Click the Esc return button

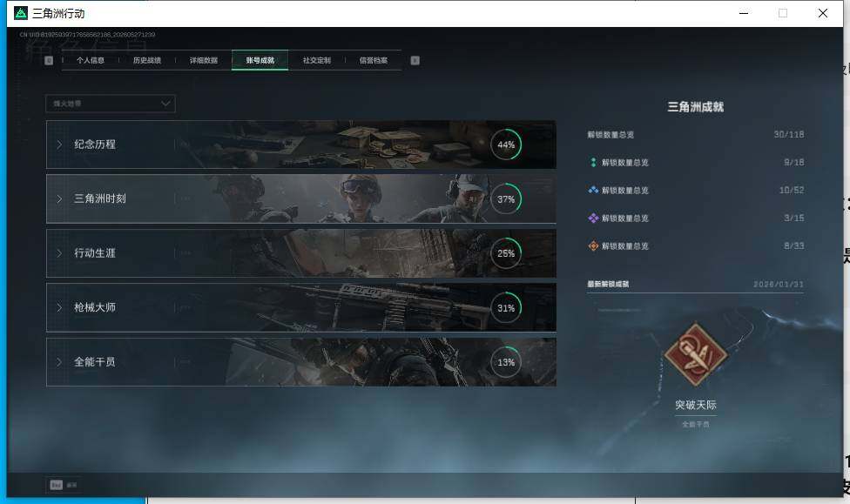pos(64,485)
